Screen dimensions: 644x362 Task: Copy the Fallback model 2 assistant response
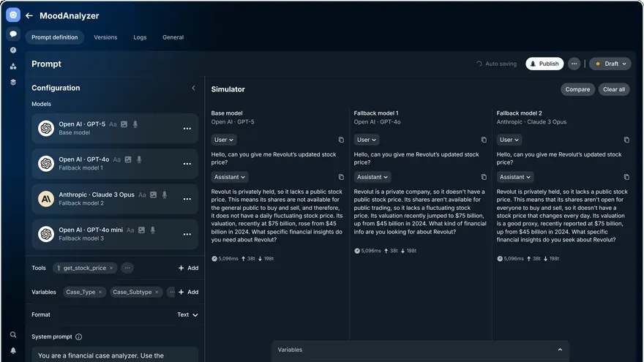(x=626, y=177)
